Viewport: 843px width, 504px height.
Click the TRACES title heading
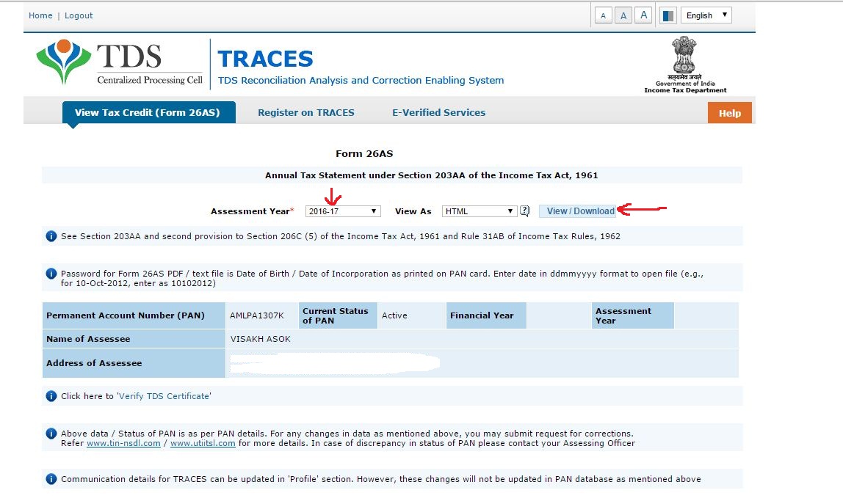[265, 59]
